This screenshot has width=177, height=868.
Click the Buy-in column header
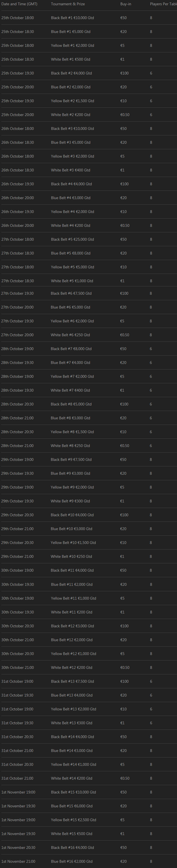(x=126, y=4)
